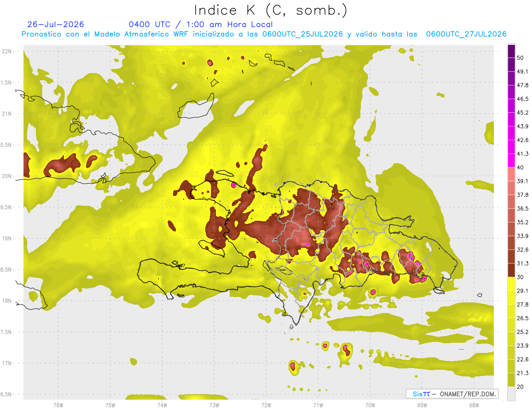Click the '74W' longitude label

pyautogui.click(x=162, y=405)
